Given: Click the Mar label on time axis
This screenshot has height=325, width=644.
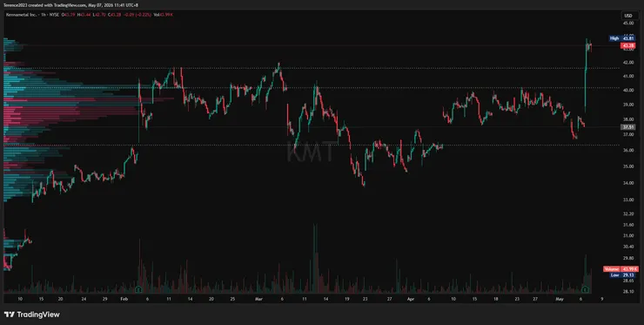Looking at the screenshot, I should [258, 299].
